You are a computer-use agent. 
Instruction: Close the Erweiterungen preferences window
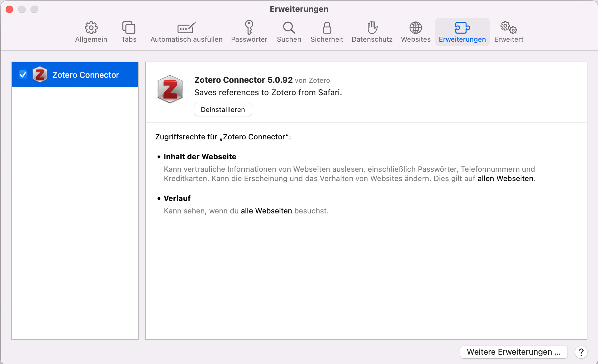point(10,9)
